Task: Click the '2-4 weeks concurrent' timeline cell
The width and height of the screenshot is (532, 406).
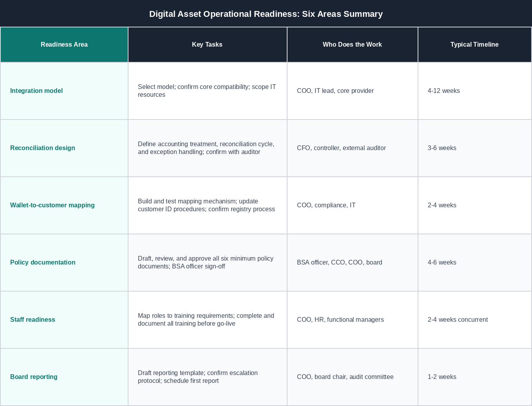Action: point(475,320)
